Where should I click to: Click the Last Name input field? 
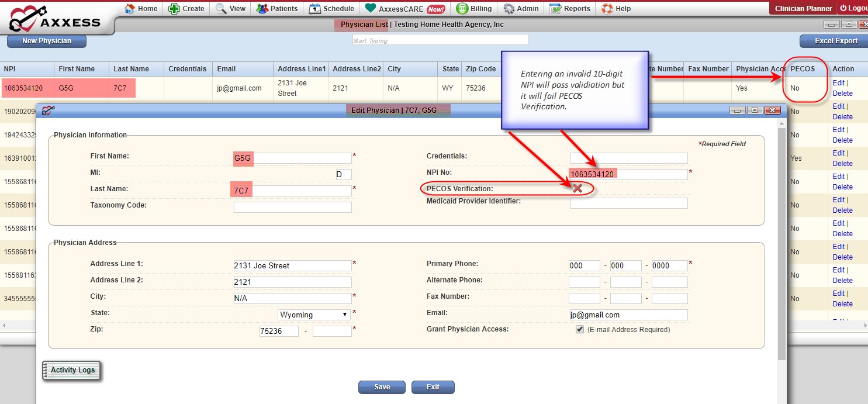(x=292, y=191)
